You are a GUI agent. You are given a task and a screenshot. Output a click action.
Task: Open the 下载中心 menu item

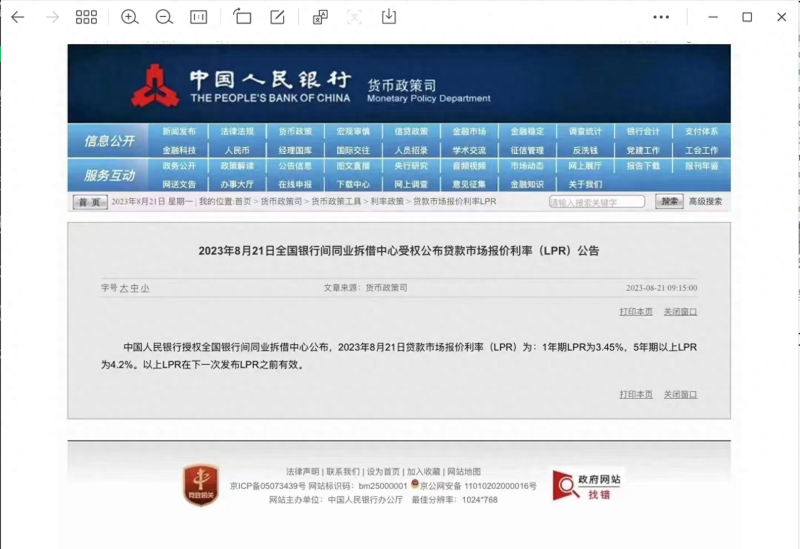coord(353,184)
